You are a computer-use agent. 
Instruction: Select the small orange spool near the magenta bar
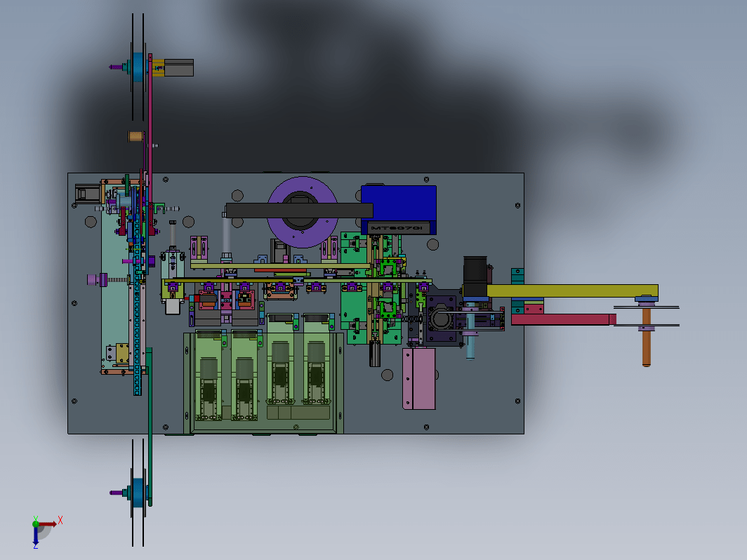click(x=135, y=137)
